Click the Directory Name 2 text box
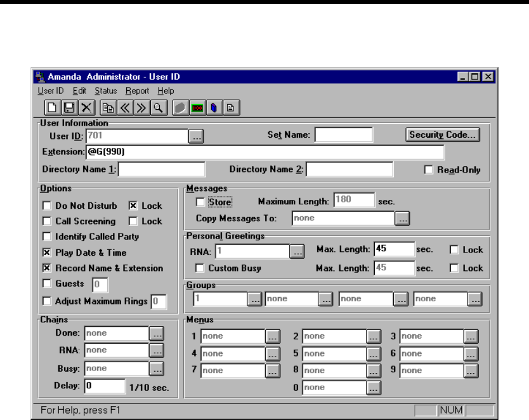Viewport: 529px width, 420px height. coord(349,169)
